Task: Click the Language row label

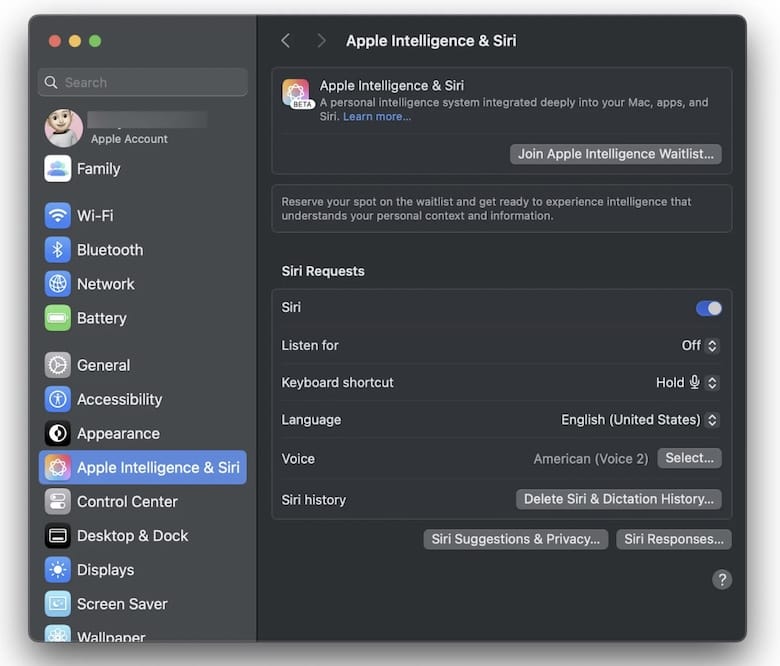Action: point(311,420)
